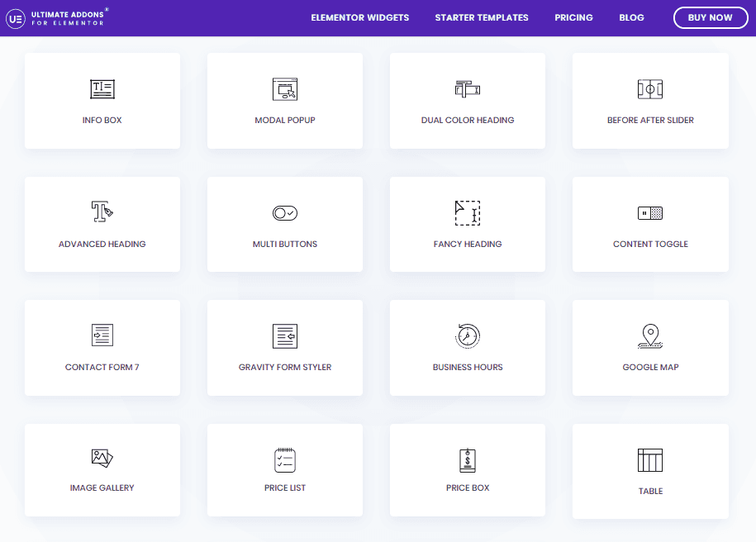Select the Fancy Heading text label
Image resolution: width=756 pixels, height=542 pixels.
468,244
